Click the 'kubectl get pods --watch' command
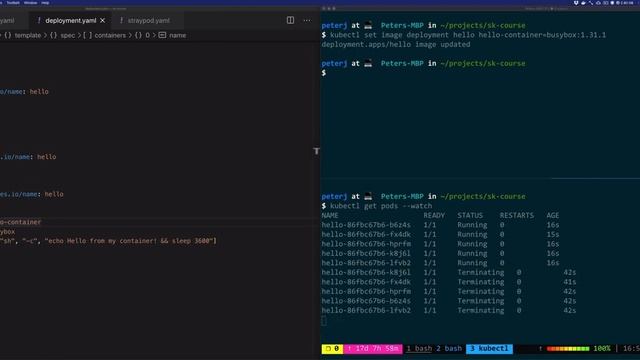This screenshot has width=640, height=360. (x=381, y=206)
